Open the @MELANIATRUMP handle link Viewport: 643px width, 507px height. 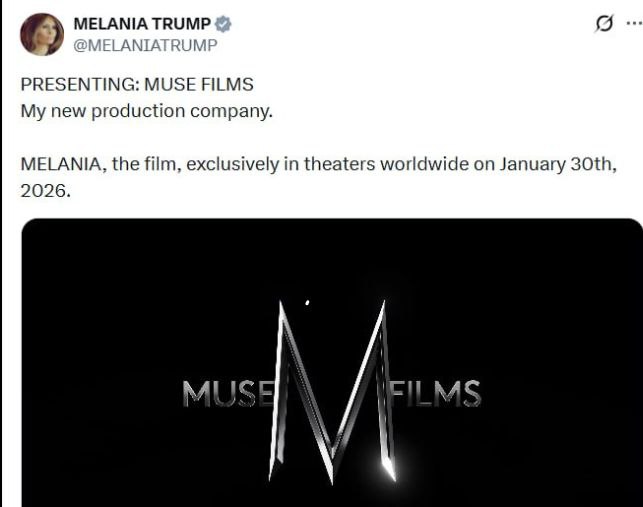point(146,45)
